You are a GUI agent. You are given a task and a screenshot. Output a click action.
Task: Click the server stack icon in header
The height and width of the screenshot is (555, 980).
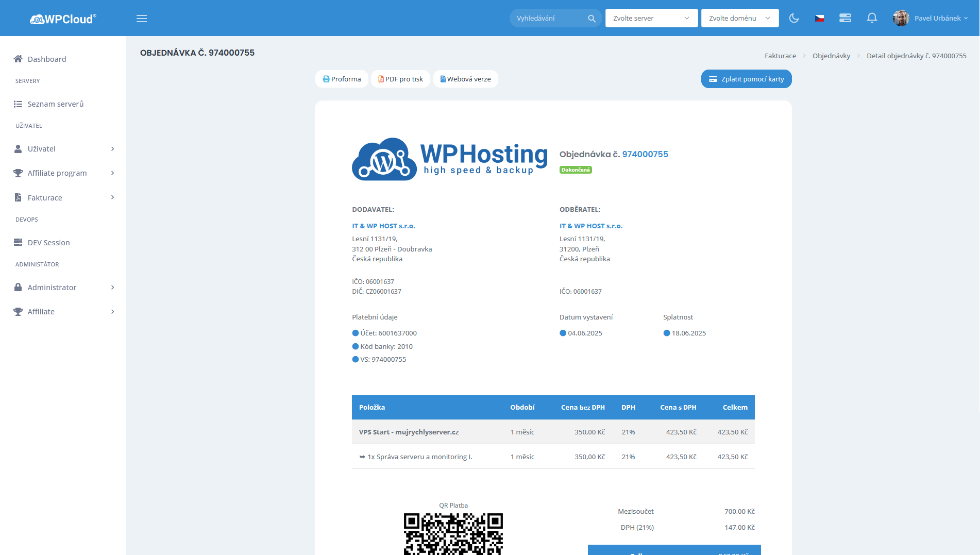pyautogui.click(x=845, y=18)
